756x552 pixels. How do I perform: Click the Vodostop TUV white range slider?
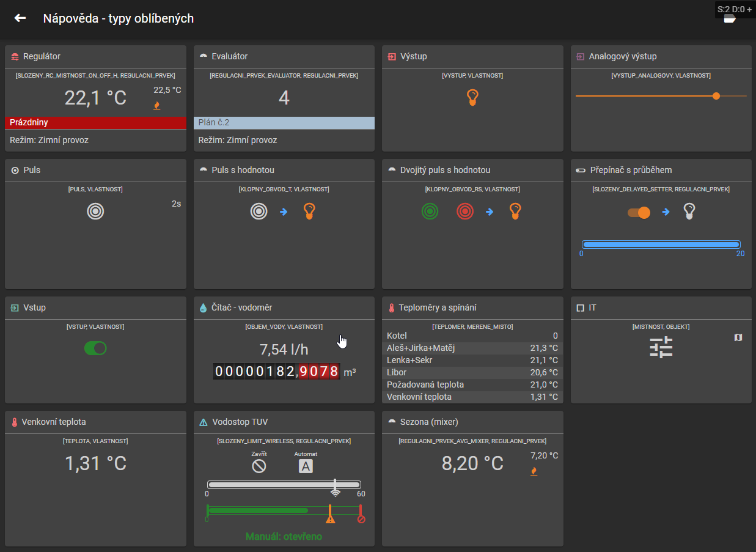(x=284, y=485)
